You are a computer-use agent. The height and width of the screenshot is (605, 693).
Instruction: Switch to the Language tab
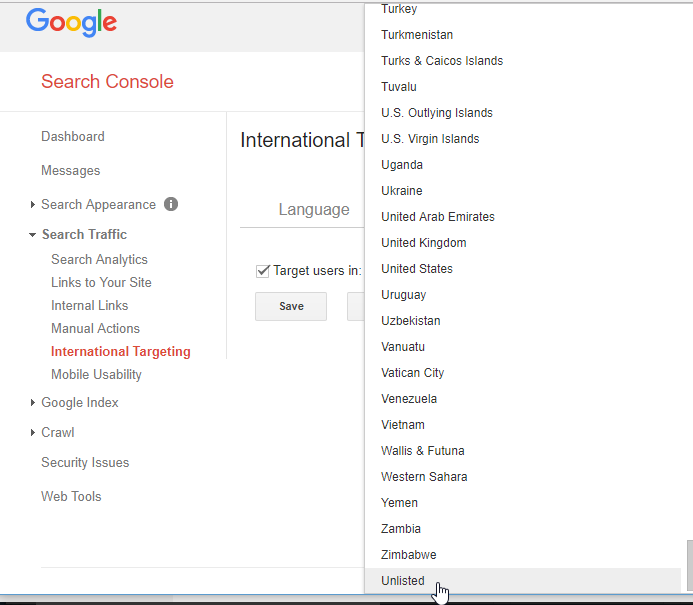[313, 210]
